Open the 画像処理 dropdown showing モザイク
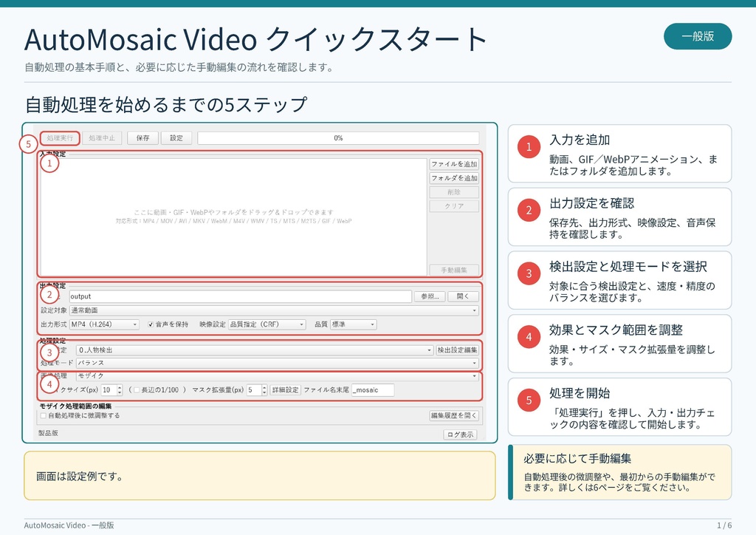This screenshot has width=756, height=535. point(278,376)
